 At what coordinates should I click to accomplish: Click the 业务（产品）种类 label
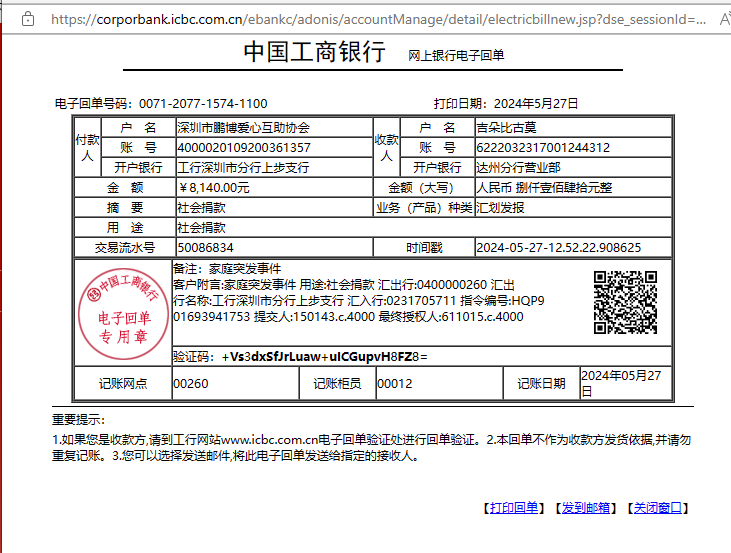(x=424, y=208)
